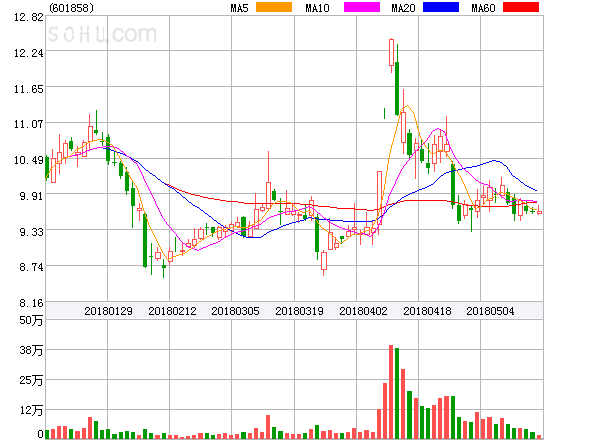Click the 8.74 price axis label

pyautogui.click(x=32, y=267)
